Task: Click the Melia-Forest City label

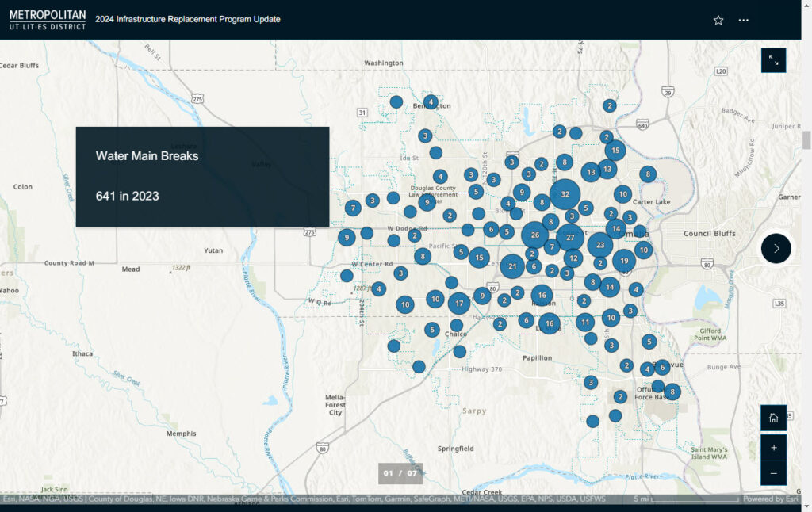Action: coord(335,405)
